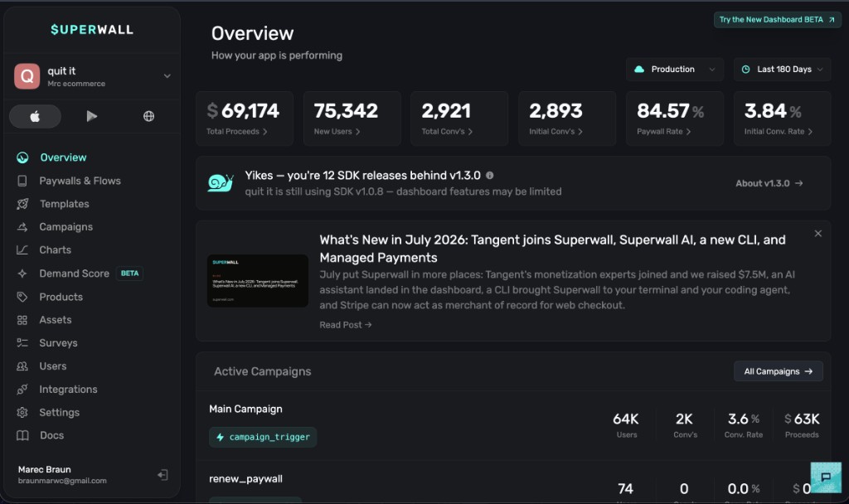Screen dimensions: 849x504
Task: Open the Production environment dropdown
Action: (x=675, y=70)
